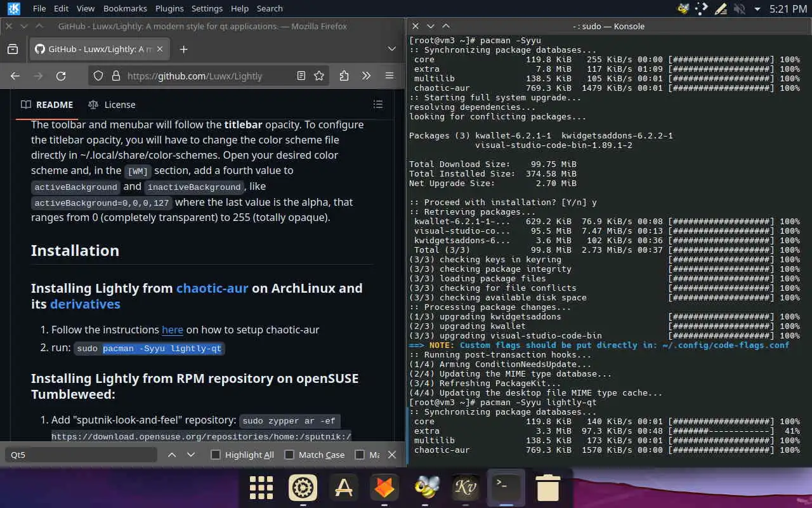The width and height of the screenshot is (812, 508).
Task: Open Edit menu in top panel
Action: pos(61,8)
